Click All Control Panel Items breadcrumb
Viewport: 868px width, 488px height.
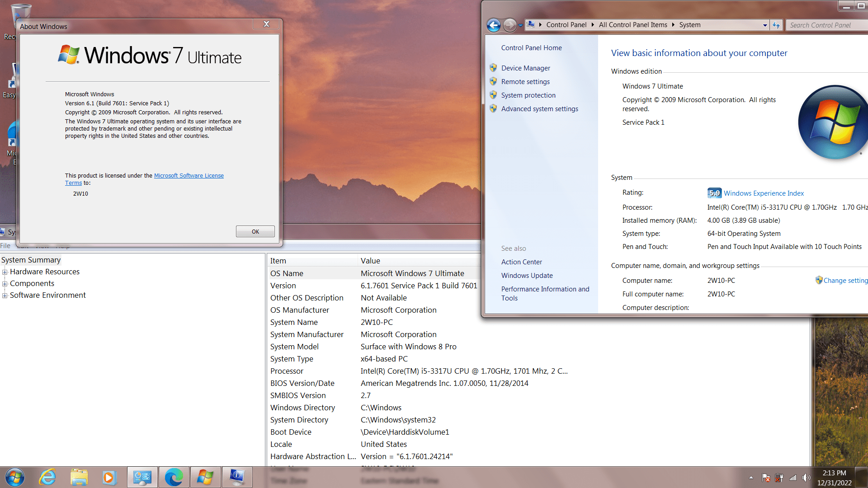pos(632,24)
